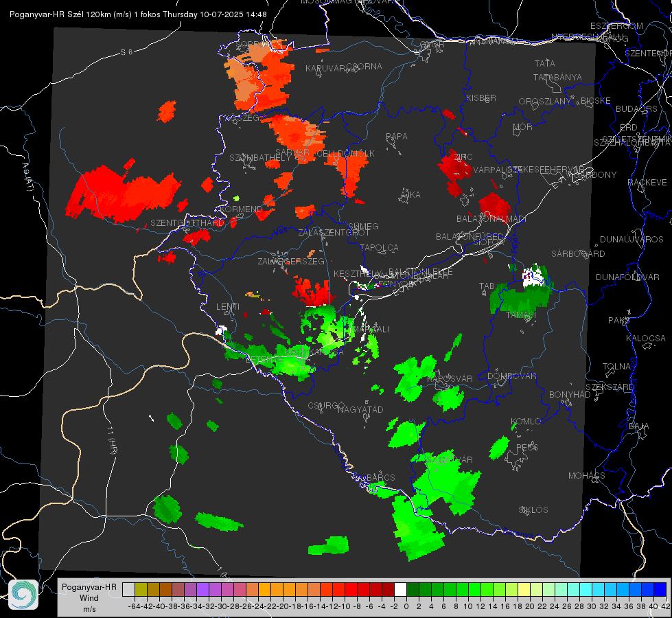Click the PAPA city label

point(397,136)
